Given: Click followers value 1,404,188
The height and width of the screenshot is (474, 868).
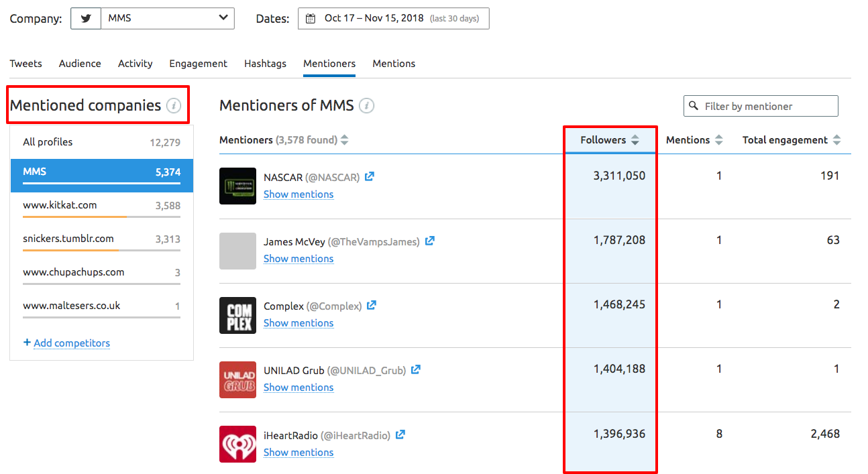Looking at the screenshot, I should point(619,369).
